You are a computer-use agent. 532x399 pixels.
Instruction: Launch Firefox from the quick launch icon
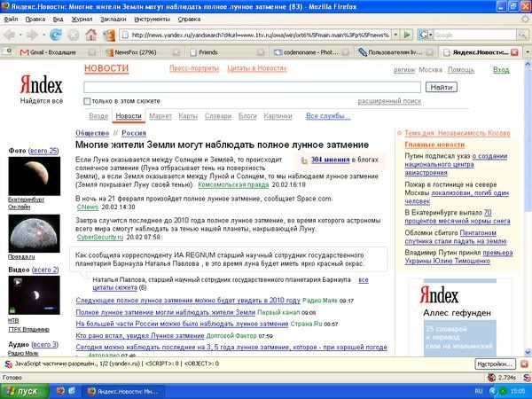(60, 391)
